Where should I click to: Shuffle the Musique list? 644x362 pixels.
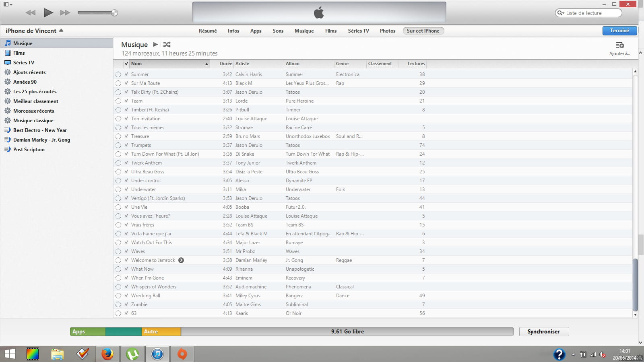point(167,45)
